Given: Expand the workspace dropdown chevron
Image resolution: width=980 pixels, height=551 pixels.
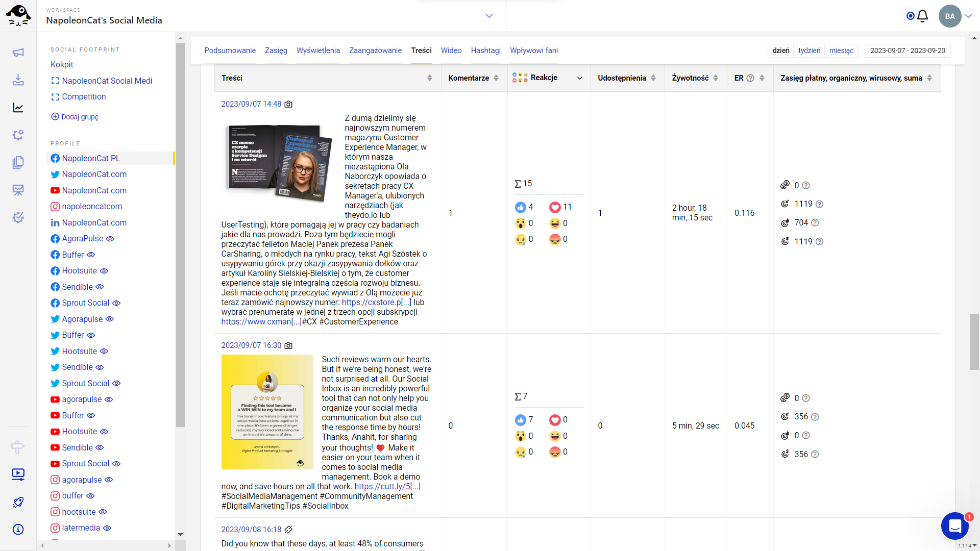Looking at the screenshot, I should 489,16.
